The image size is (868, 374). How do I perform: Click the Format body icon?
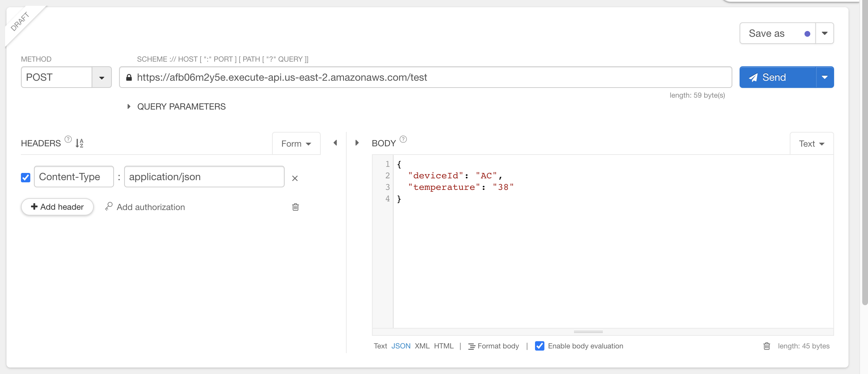(x=472, y=346)
